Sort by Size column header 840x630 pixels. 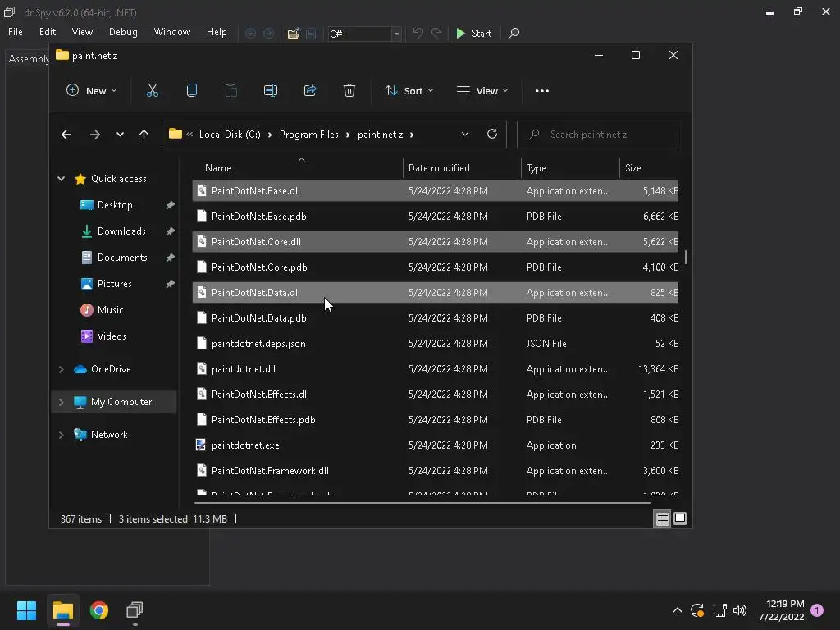tap(650, 167)
